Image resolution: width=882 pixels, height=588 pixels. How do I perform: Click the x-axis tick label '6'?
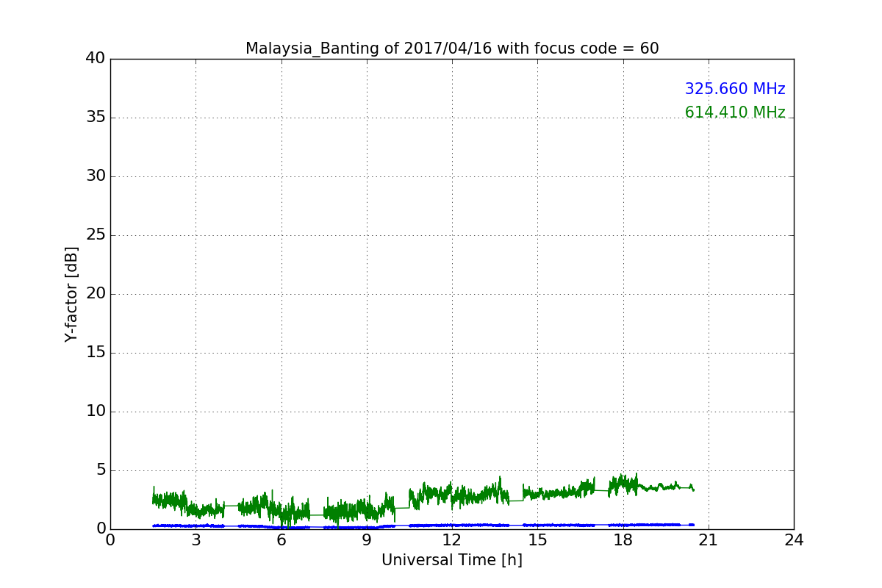(282, 540)
